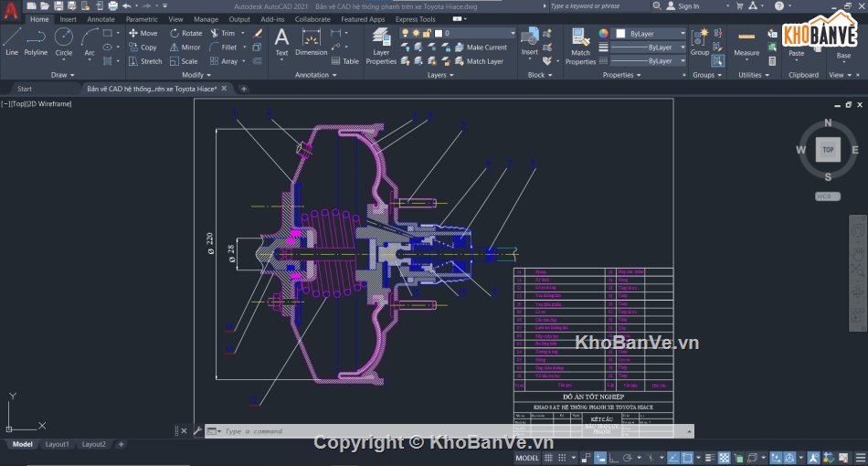Toggle polar tracking in status bar

coord(627,458)
